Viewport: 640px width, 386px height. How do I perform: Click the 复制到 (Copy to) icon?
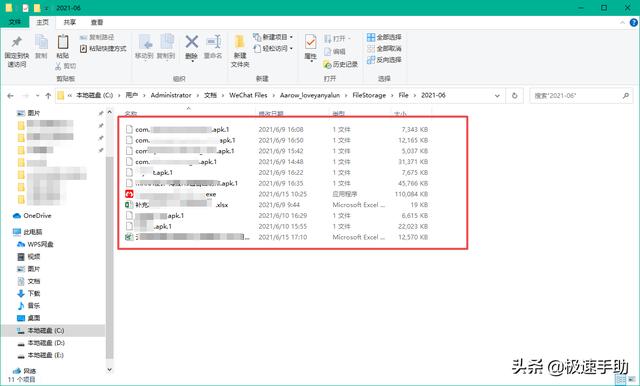(167, 42)
